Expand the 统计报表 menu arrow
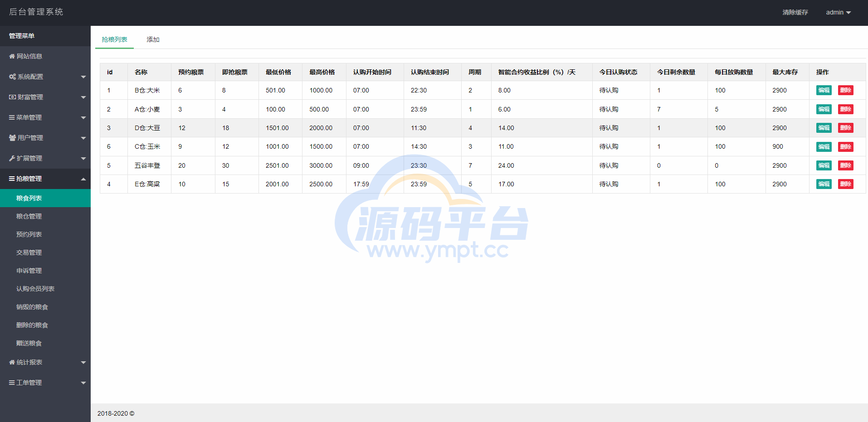Viewport: 868px width, 422px height. (83, 363)
